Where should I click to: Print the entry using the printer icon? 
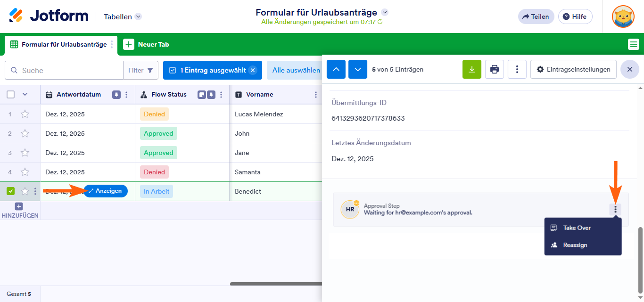tap(494, 69)
